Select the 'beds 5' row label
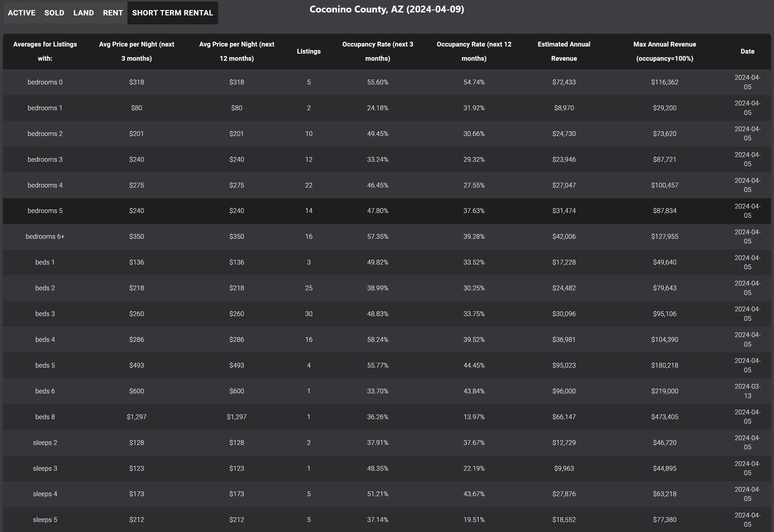The width and height of the screenshot is (774, 532). point(45,365)
